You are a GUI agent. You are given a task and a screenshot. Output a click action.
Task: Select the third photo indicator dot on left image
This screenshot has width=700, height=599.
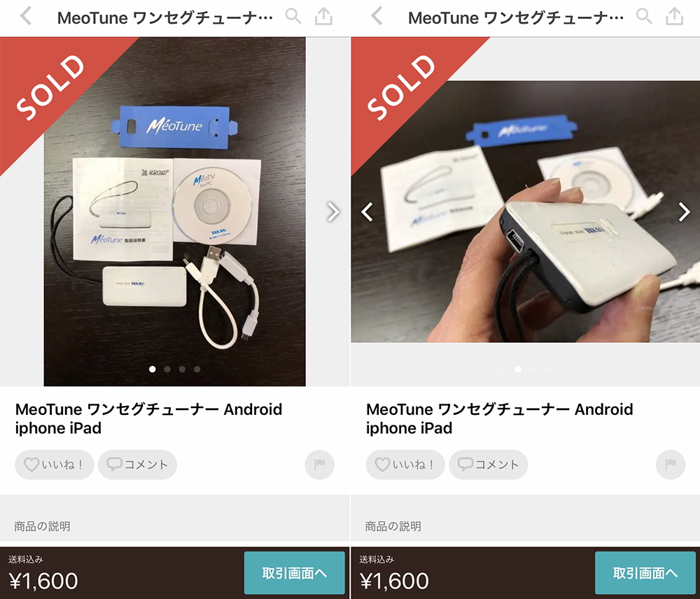coord(182,369)
